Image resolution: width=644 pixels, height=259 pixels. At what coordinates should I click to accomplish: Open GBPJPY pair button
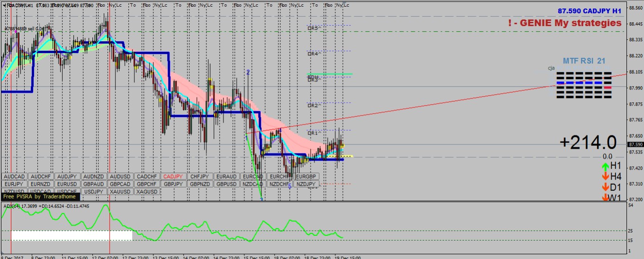[x=173, y=184]
